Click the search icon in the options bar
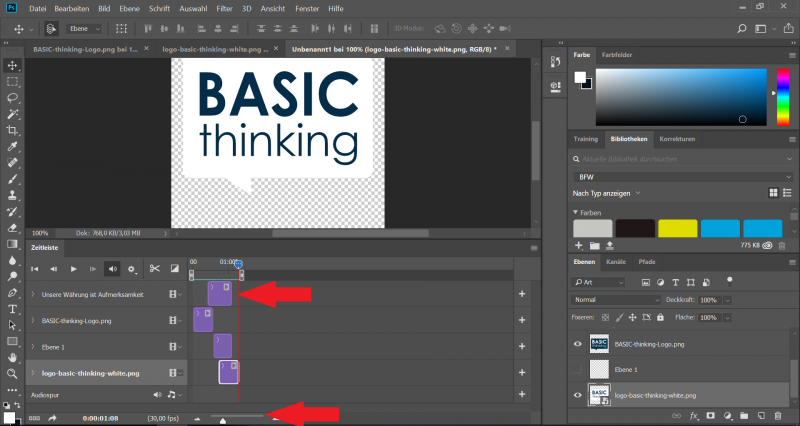 point(742,29)
